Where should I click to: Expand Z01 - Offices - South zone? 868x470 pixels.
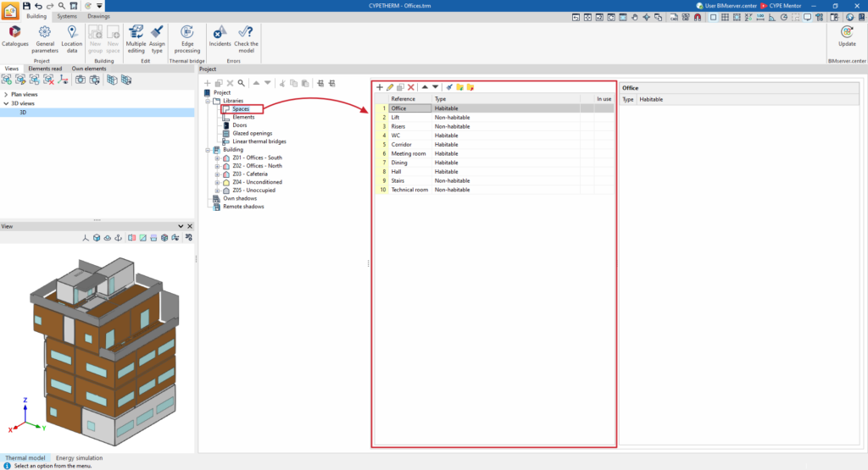click(x=218, y=158)
